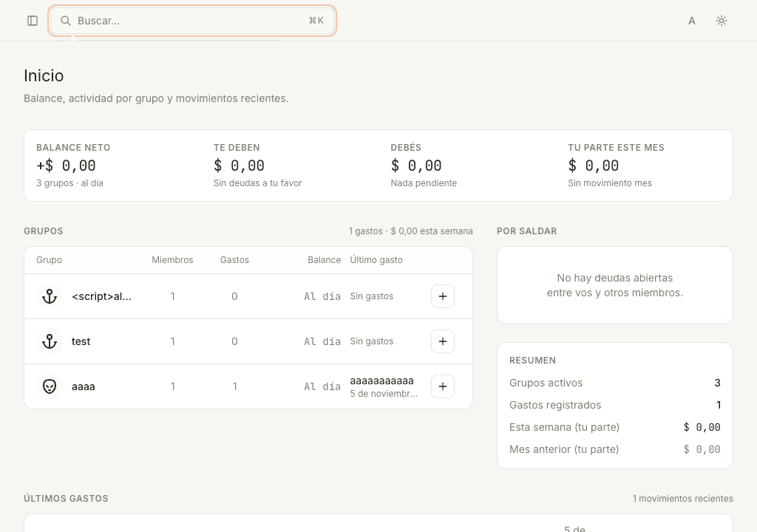Add expense to aaaa group with plus button

(443, 386)
